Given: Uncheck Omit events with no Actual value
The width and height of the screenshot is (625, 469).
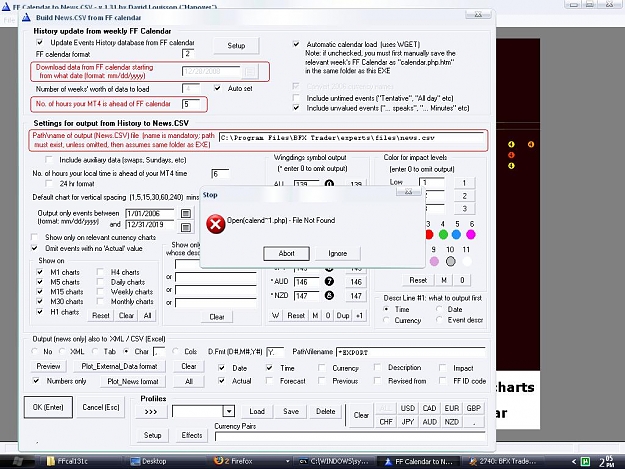Looking at the screenshot, I should [x=35, y=248].
